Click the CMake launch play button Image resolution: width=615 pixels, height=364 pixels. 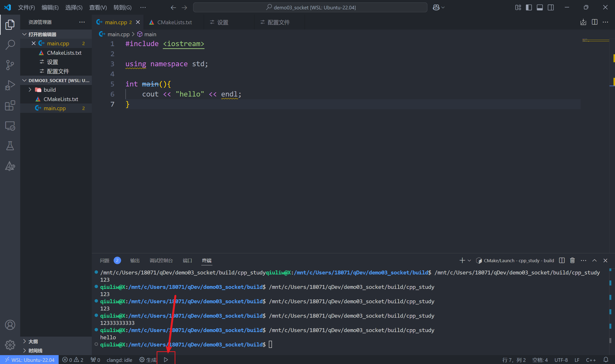click(x=166, y=360)
